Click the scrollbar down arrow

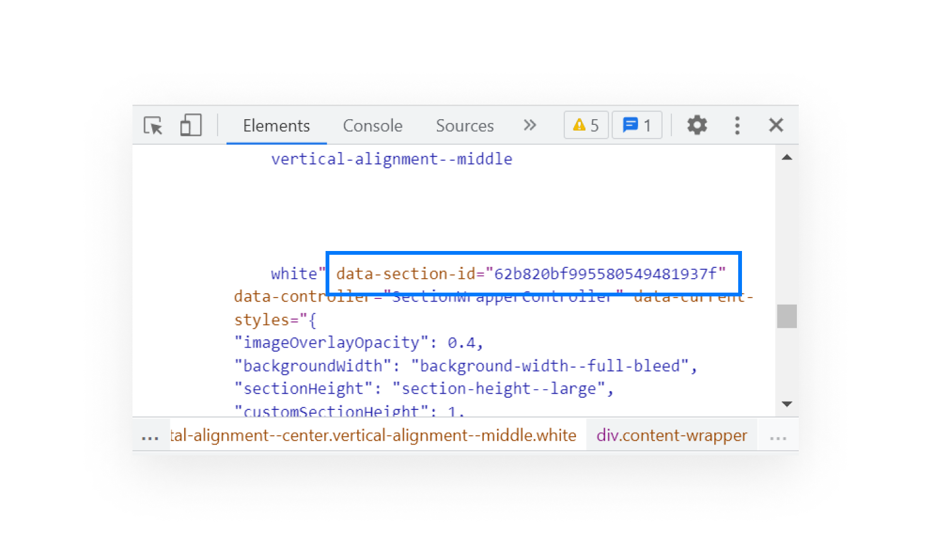point(787,404)
